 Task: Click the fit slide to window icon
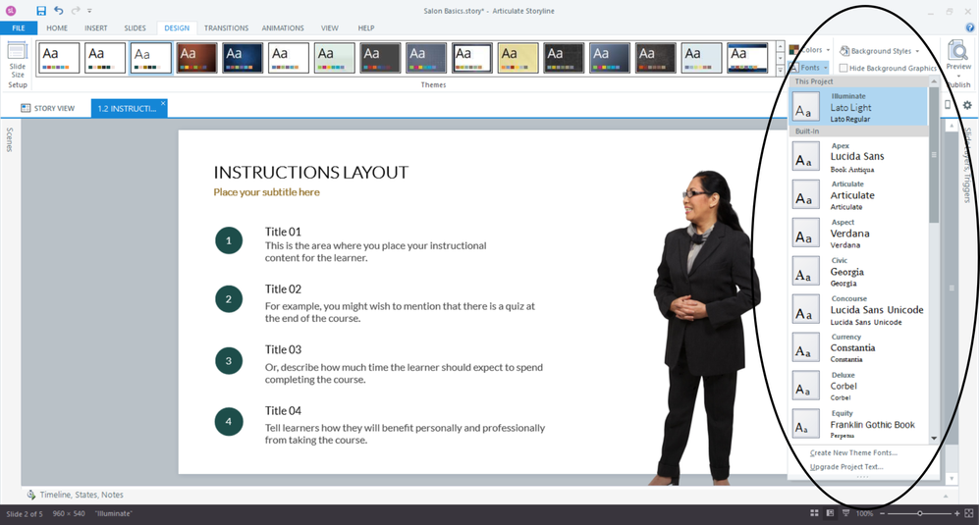click(969, 513)
